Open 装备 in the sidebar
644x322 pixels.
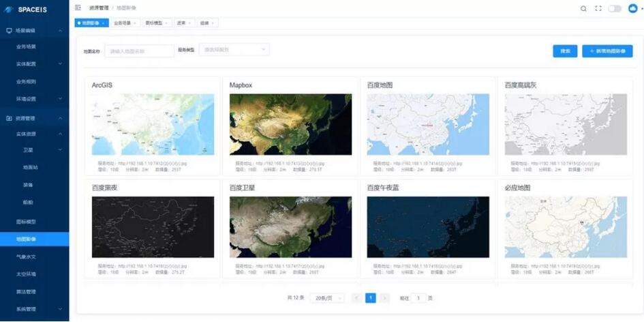[x=29, y=185]
